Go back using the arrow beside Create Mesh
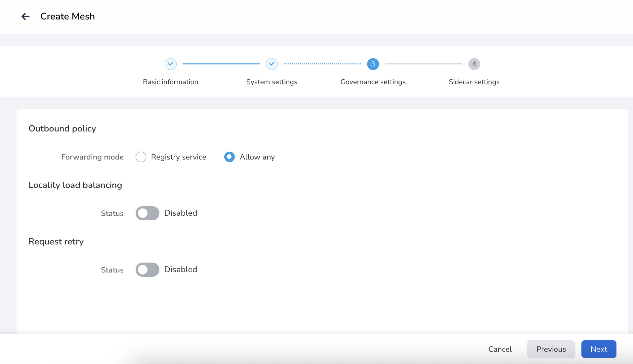Viewport: 633px width, 364px height. click(x=25, y=16)
